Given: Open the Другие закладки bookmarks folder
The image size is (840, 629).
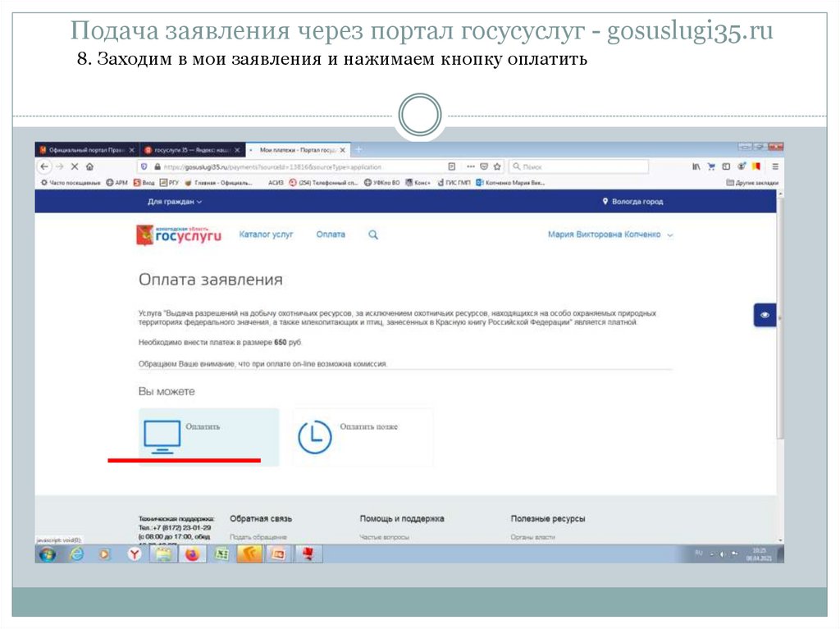Looking at the screenshot, I should (x=752, y=183).
